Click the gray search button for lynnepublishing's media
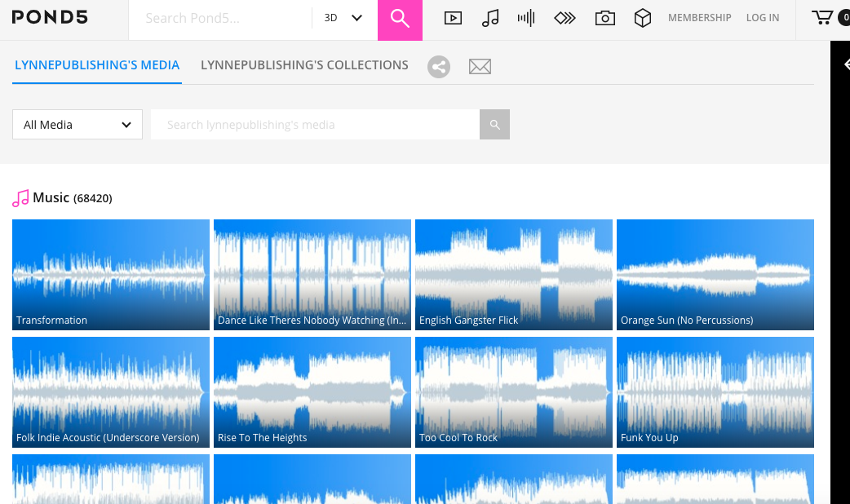Screen dimensions: 850x504 (494, 125)
